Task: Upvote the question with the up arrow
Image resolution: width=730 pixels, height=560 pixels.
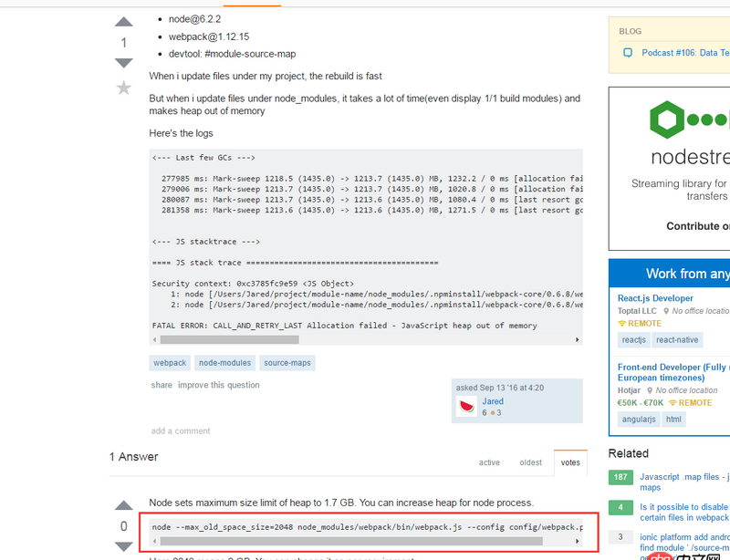Action: [123, 22]
